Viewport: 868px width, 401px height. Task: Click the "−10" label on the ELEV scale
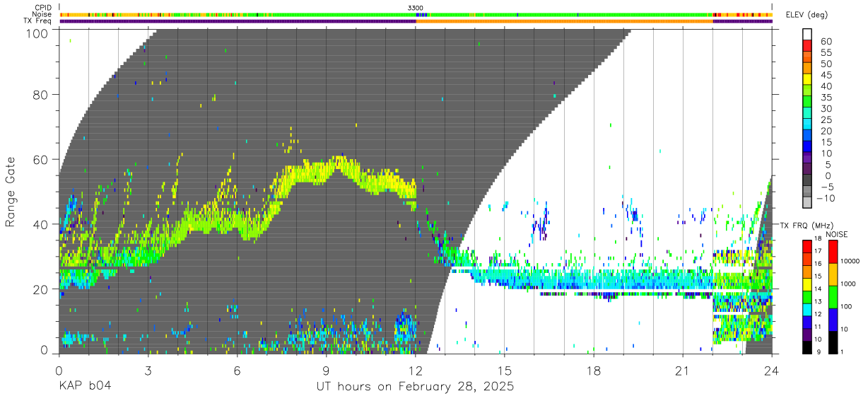827,199
